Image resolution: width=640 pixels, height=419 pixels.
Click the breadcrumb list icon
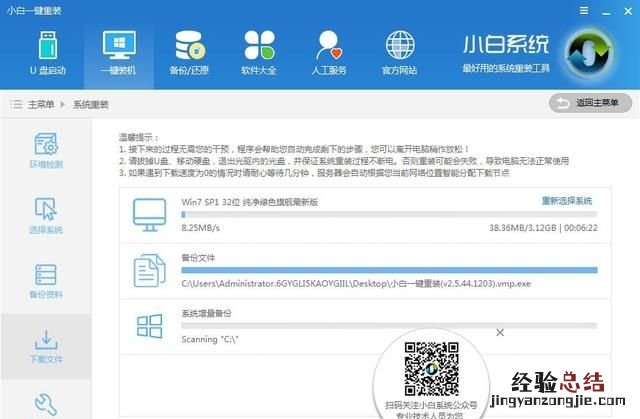16,104
